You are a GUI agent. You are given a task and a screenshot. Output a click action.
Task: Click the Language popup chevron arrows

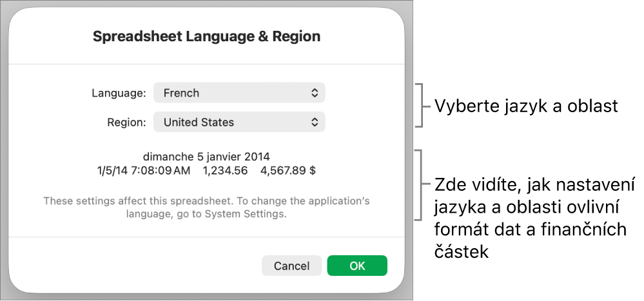[315, 93]
